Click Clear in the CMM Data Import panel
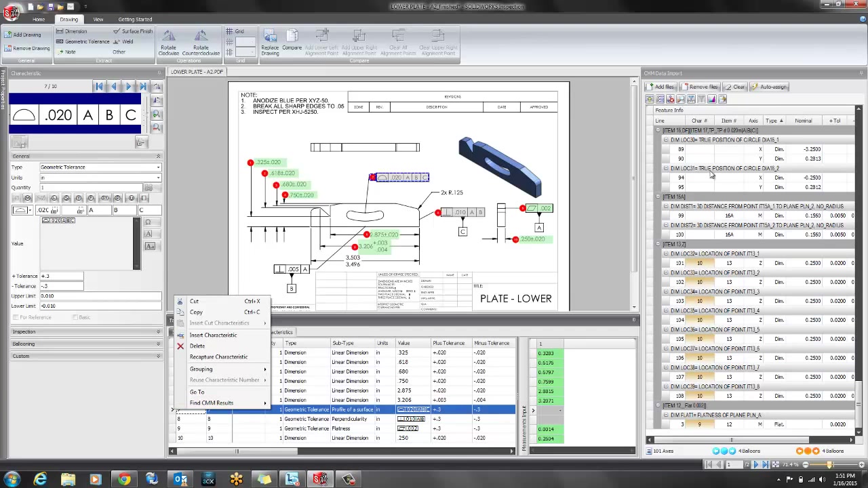The height and width of the screenshot is (488, 868). [736, 87]
